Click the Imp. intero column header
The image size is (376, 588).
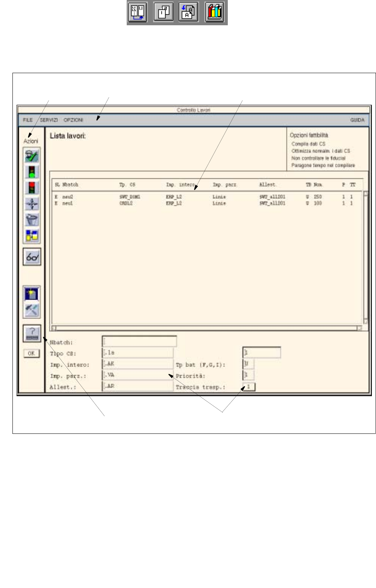click(180, 185)
